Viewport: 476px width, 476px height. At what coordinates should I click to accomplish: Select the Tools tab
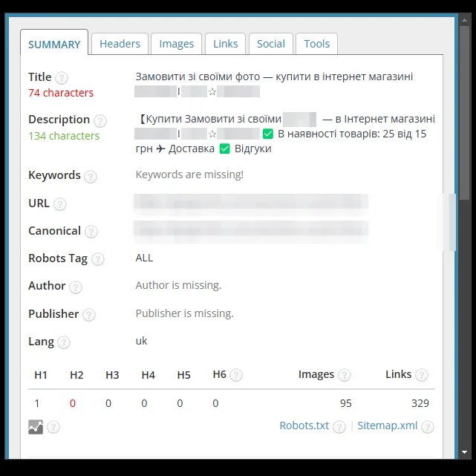pyautogui.click(x=316, y=44)
